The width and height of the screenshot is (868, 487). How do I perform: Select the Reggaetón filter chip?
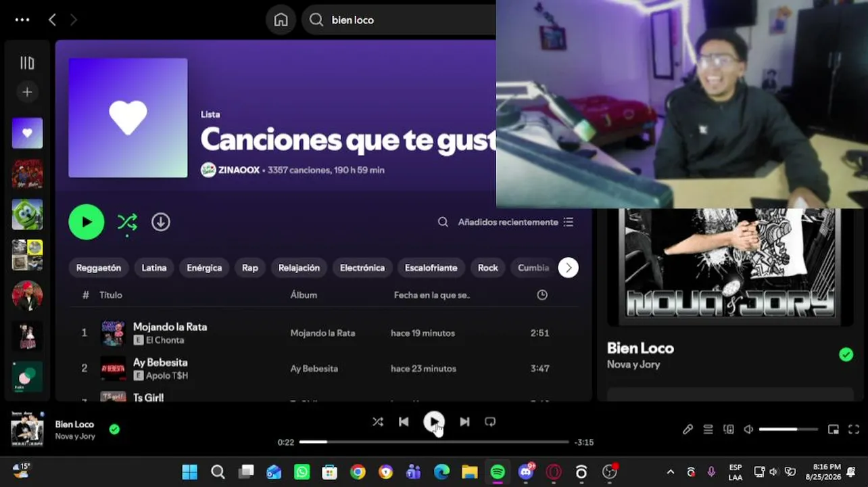(x=99, y=268)
